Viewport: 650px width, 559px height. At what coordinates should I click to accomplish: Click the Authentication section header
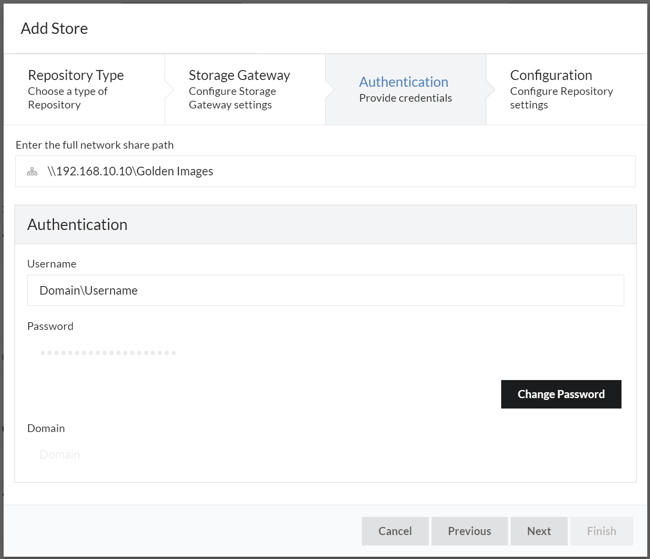pos(77,224)
